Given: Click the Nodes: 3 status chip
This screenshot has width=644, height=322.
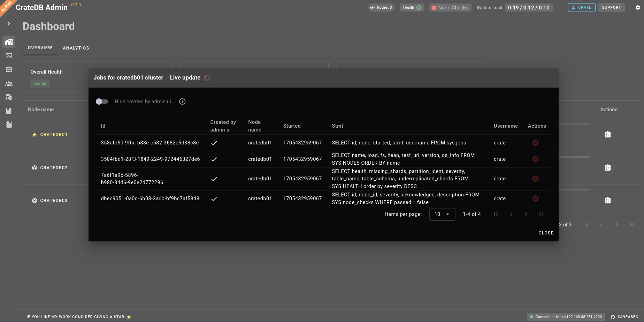Looking at the screenshot, I should click(381, 7).
